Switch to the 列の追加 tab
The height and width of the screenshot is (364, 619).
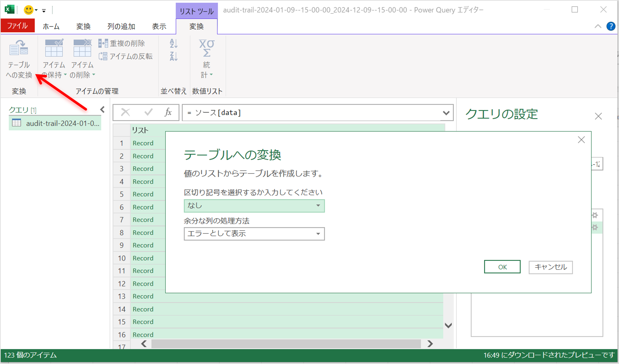pos(121,26)
